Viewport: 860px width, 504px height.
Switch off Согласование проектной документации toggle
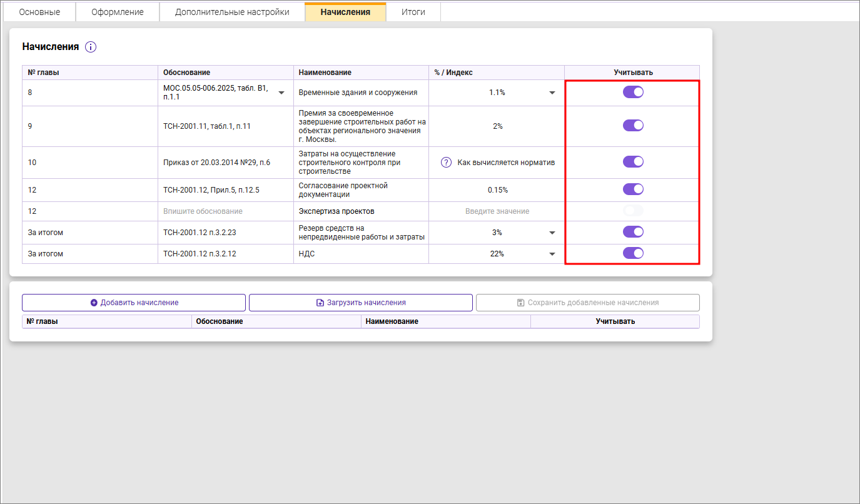pyautogui.click(x=633, y=189)
